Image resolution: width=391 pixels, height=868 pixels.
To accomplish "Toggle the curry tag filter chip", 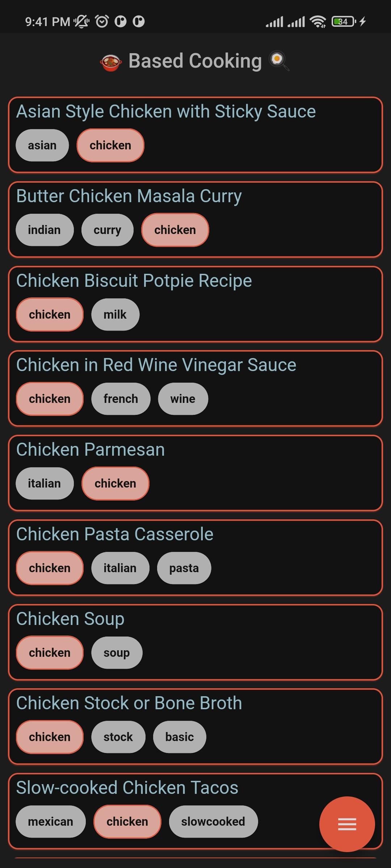I will tap(107, 230).
